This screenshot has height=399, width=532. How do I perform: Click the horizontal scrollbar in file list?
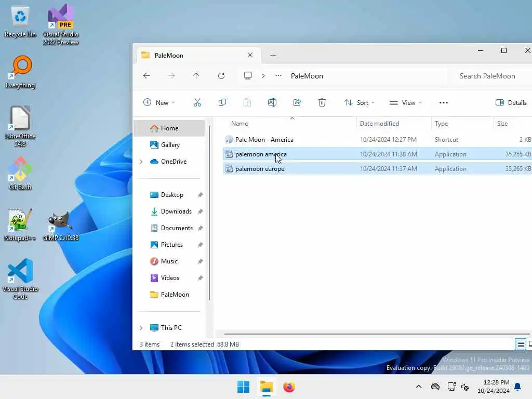tap(377, 334)
